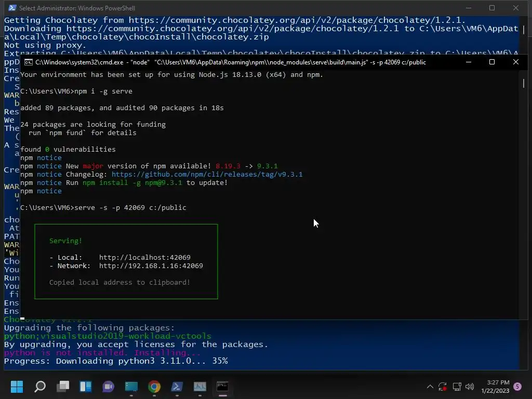Close the Administrator PowerShell window

516,8
